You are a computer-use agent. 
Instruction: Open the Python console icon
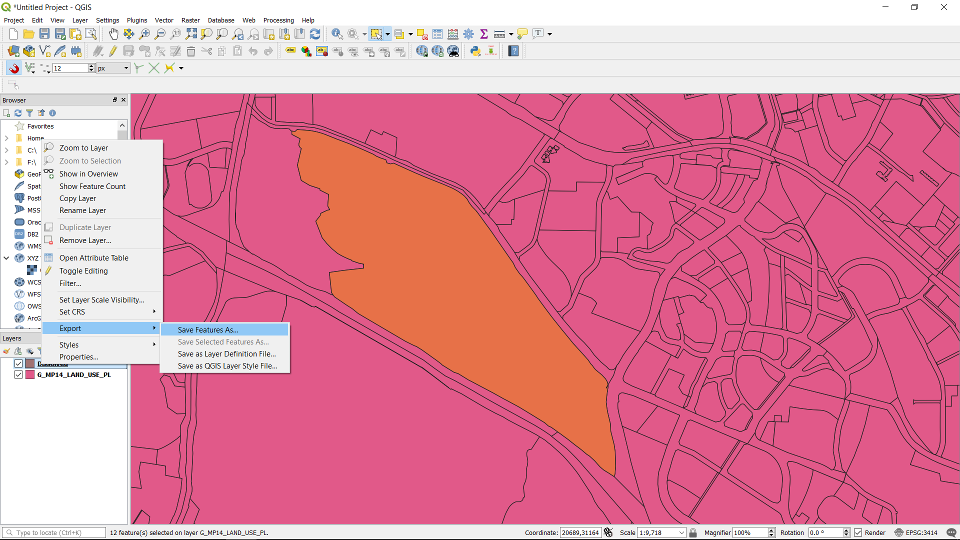pos(476,51)
